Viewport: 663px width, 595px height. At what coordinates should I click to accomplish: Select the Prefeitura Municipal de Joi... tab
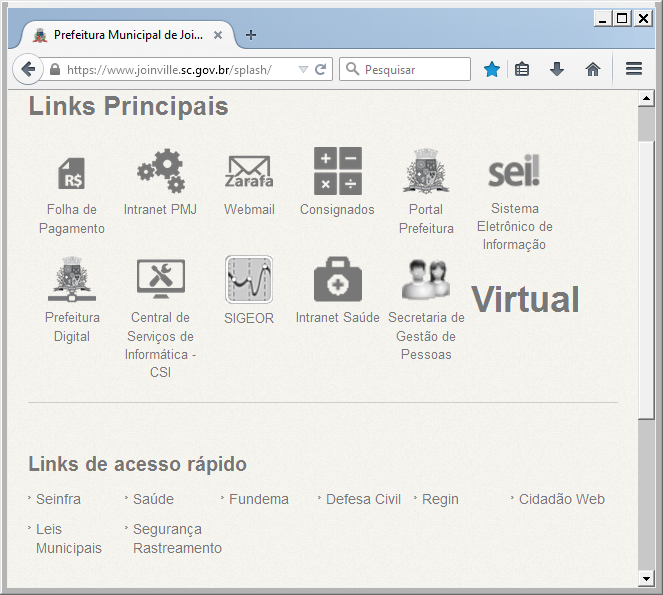pos(126,35)
